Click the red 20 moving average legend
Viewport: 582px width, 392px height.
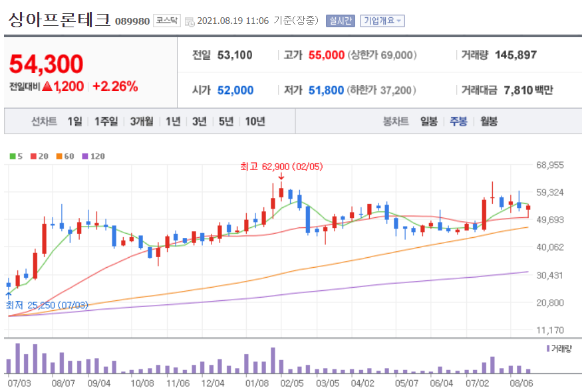tap(39, 156)
